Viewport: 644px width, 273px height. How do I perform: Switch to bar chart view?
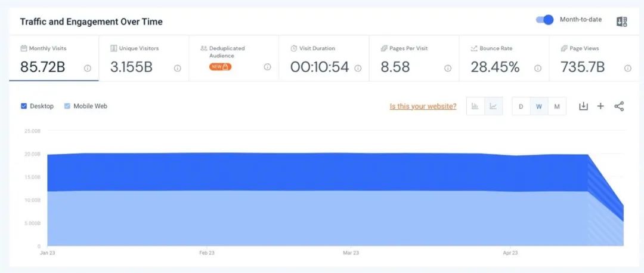click(x=475, y=106)
